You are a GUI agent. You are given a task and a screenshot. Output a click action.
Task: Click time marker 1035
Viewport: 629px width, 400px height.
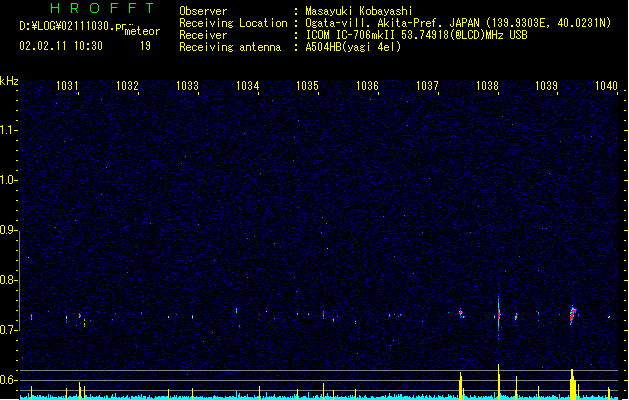tap(307, 86)
